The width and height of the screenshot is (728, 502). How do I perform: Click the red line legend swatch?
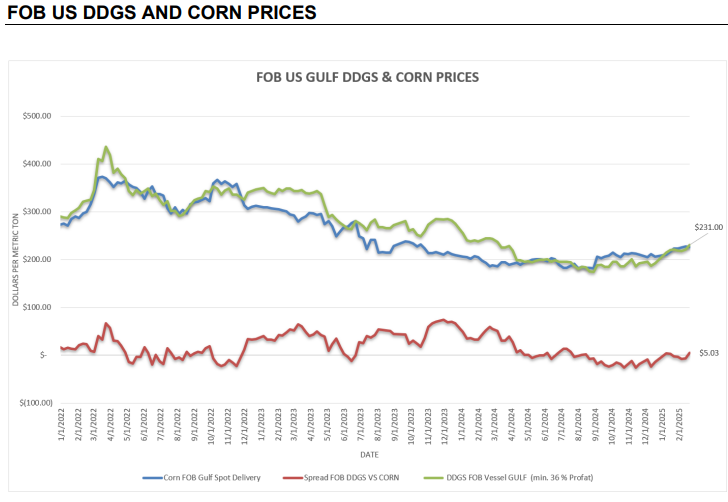(x=293, y=478)
